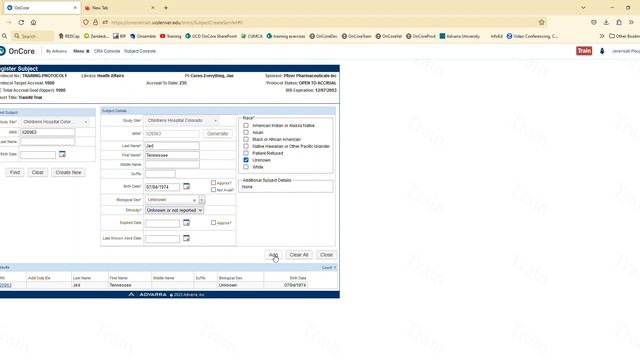Open the notifications bell icon
The width and height of the screenshot is (640, 360).
[602, 51]
